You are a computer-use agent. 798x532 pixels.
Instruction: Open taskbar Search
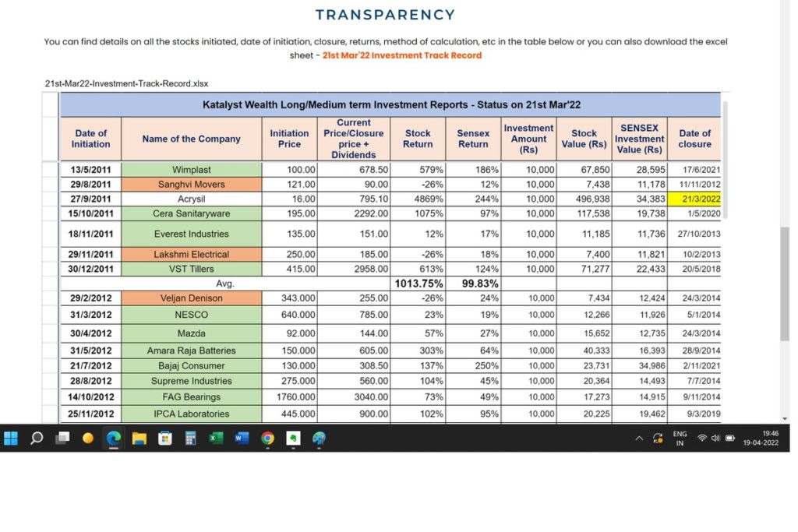point(37,438)
